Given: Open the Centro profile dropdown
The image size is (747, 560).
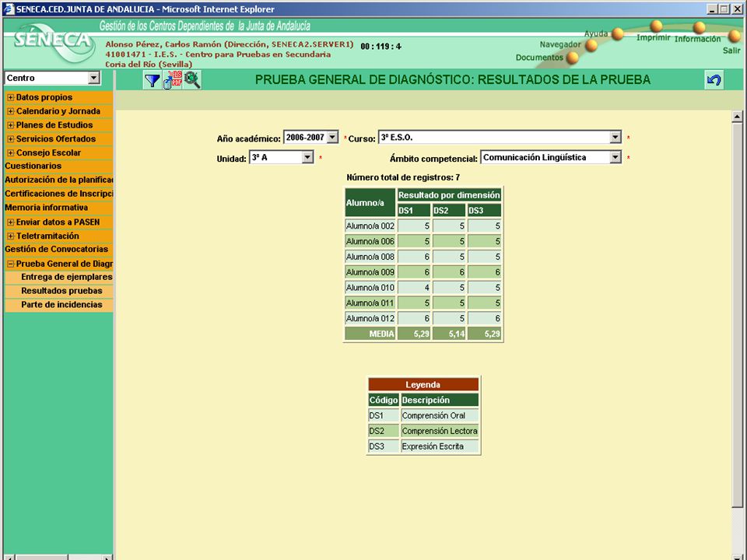Looking at the screenshot, I should pos(94,78).
